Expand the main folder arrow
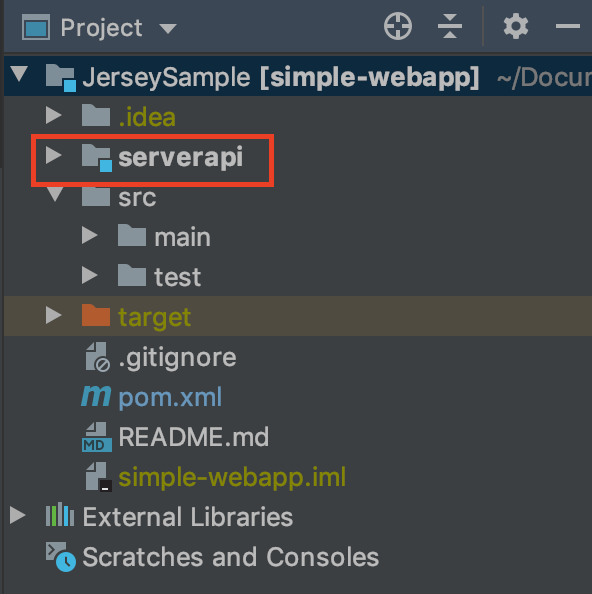This screenshot has height=594, width=592. (x=90, y=235)
